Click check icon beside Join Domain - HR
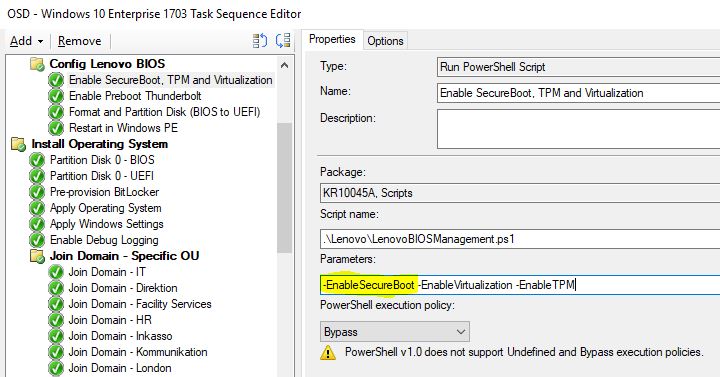Image resolution: width=720 pixels, height=377 pixels. pyautogui.click(x=56, y=321)
